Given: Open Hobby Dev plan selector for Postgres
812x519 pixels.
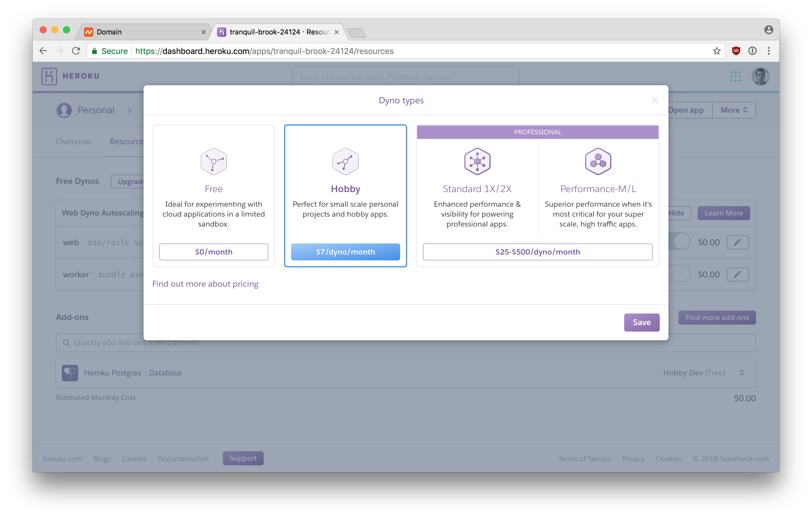Looking at the screenshot, I should (741, 372).
